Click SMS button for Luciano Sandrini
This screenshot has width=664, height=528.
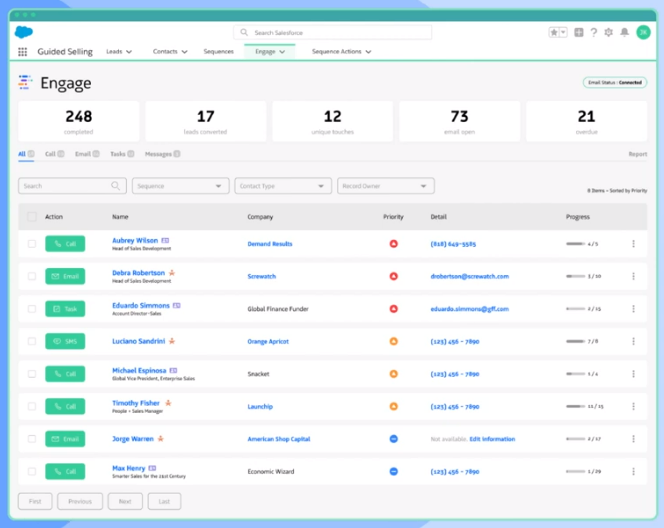click(65, 341)
